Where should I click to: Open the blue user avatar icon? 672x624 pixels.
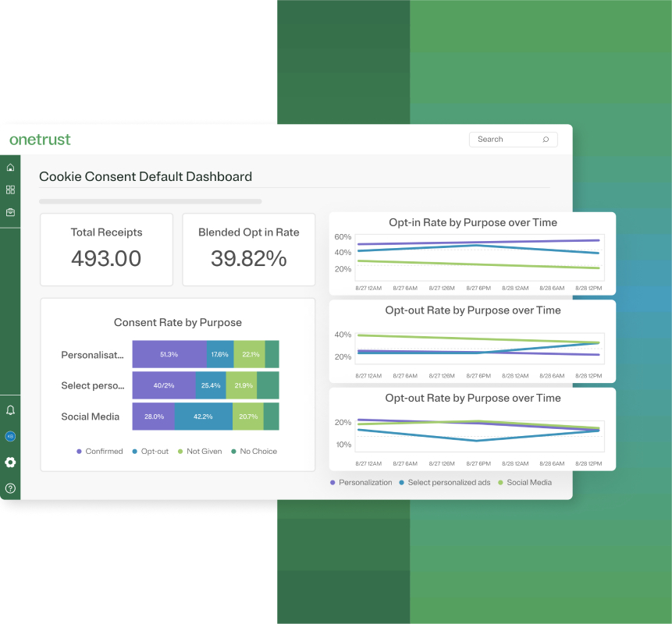tap(10, 437)
